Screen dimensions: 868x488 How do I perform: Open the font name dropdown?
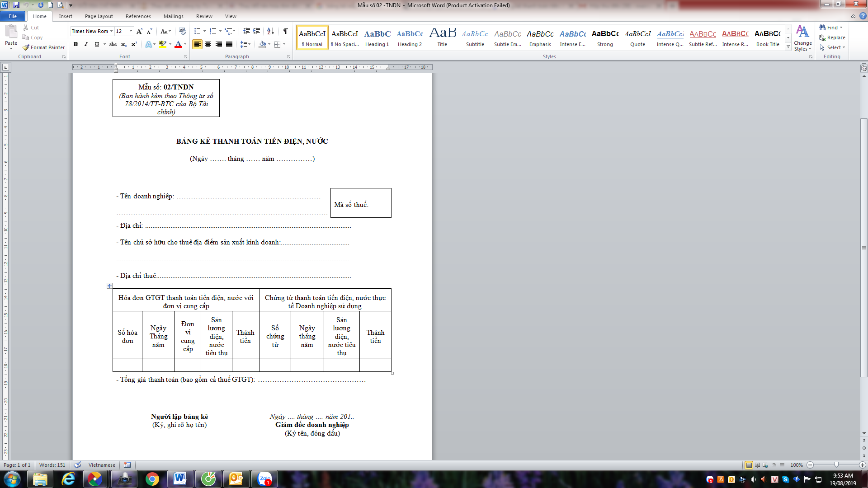coord(111,31)
